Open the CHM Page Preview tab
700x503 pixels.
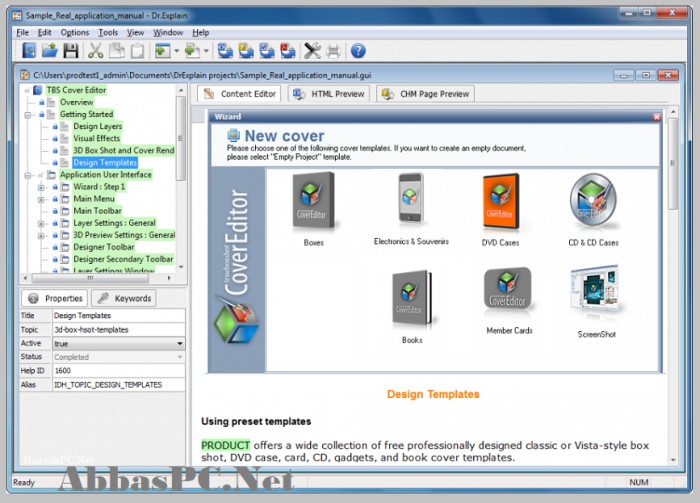click(x=425, y=94)
